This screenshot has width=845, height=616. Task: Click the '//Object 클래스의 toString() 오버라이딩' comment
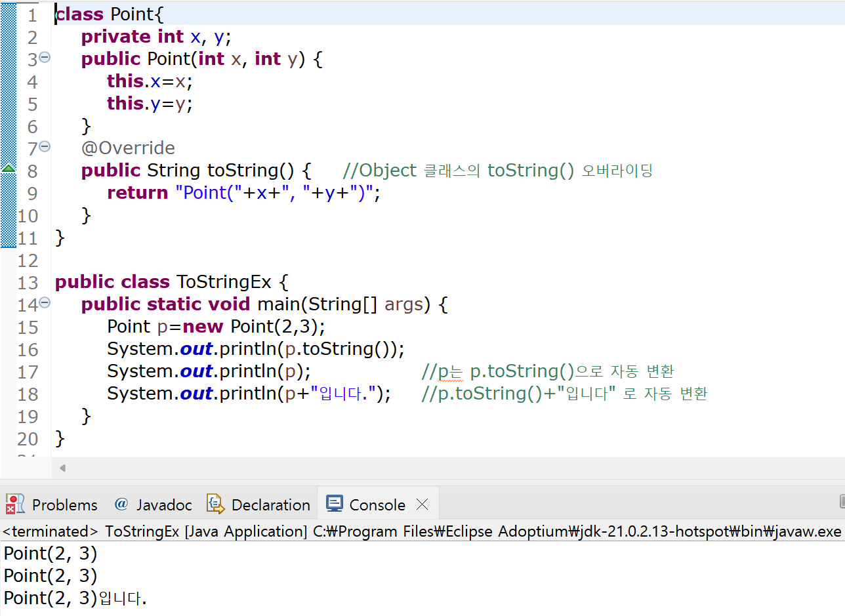coord(498,171)
